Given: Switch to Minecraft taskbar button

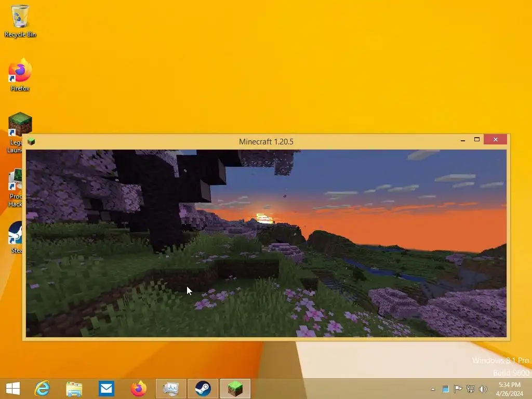Looking at the screenshot, I should [235, 389].
